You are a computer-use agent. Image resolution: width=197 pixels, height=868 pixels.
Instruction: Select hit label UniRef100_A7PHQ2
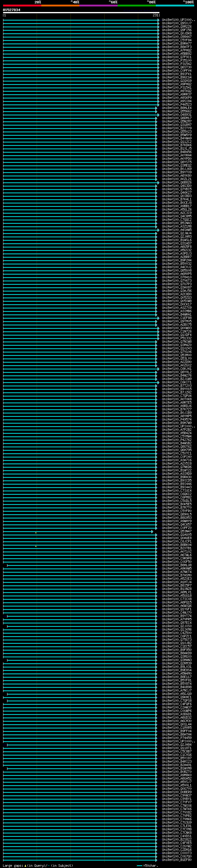(177, 50)
